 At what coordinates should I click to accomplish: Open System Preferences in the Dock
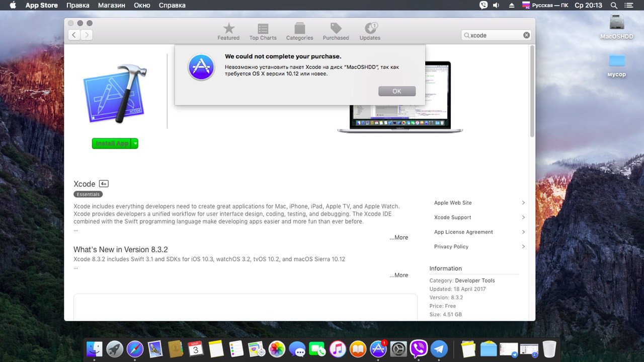[398, 349]
